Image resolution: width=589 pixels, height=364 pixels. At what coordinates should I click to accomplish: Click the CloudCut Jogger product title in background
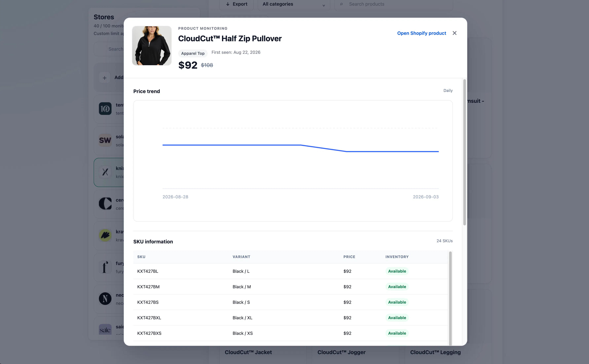341,352
